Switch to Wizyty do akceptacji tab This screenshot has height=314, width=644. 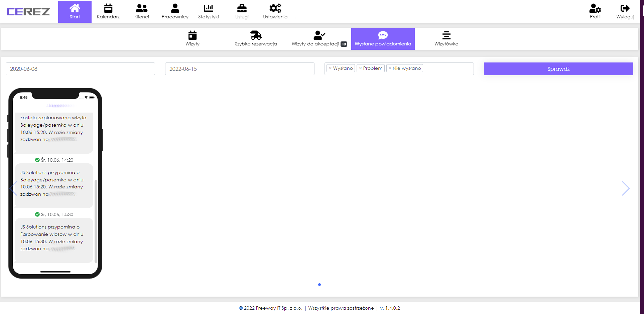click(x=319, y=39)
